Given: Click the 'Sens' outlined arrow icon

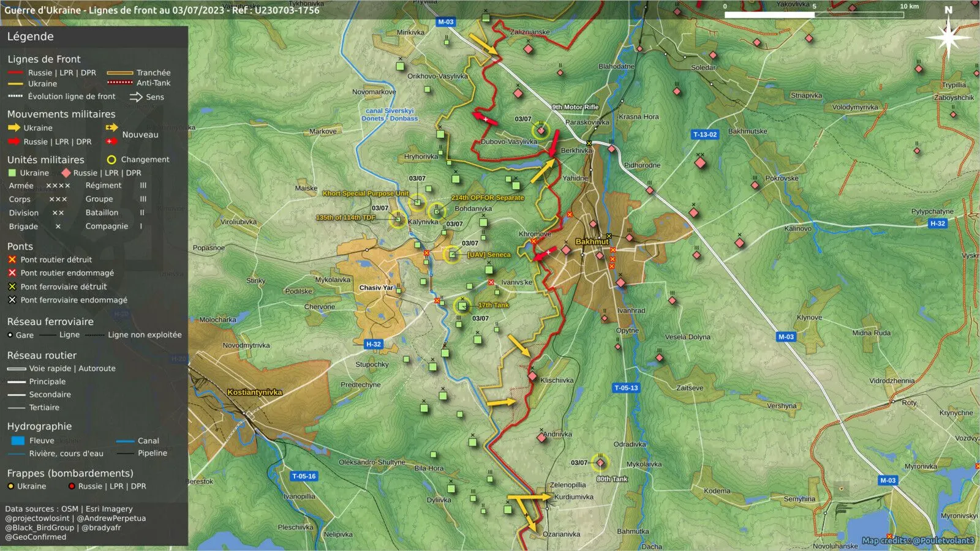Looking at the screenshot, I should (x=136, y=97).
